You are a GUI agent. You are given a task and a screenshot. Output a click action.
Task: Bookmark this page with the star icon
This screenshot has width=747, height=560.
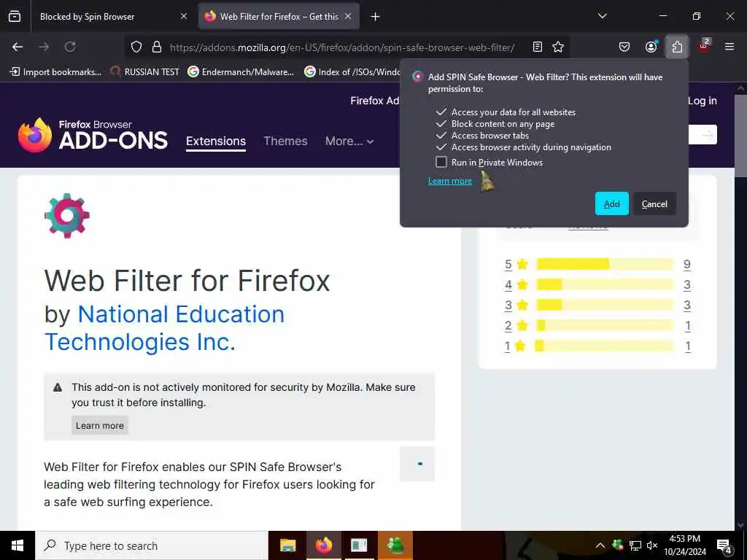click(558, 47)
